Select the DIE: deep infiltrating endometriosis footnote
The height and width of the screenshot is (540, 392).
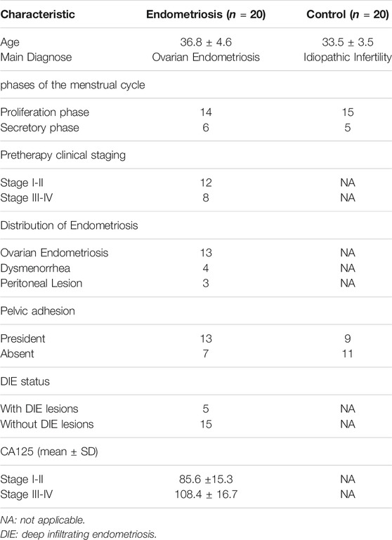tap(78, 534)
